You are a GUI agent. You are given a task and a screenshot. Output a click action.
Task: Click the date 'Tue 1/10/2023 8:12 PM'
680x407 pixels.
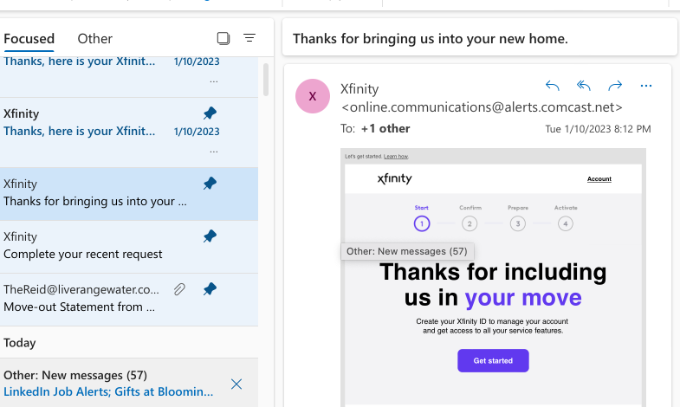point(598,129)
